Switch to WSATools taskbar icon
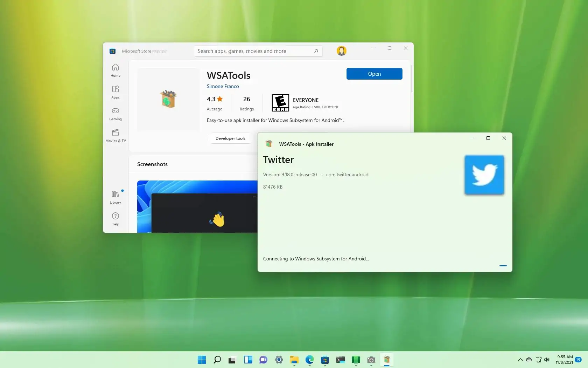Image resolution: width=588 pixels, height=368 pixels. [x=387, y=360]
